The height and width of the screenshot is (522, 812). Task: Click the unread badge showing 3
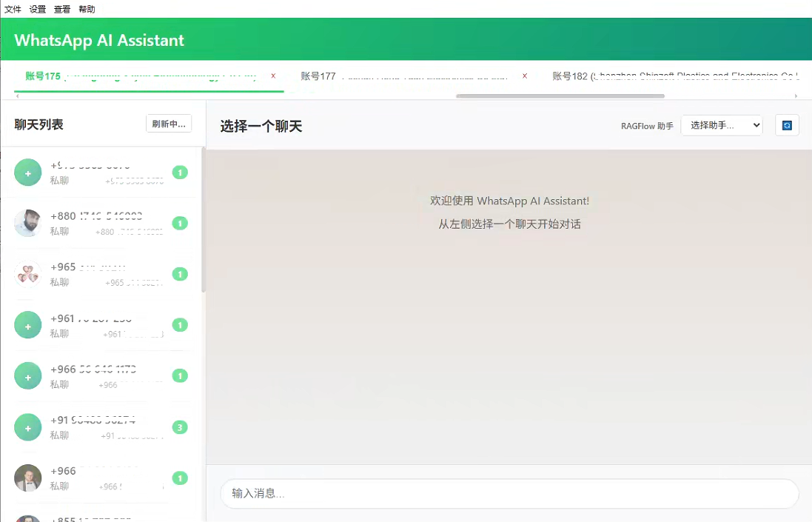[x=179, y=427]
